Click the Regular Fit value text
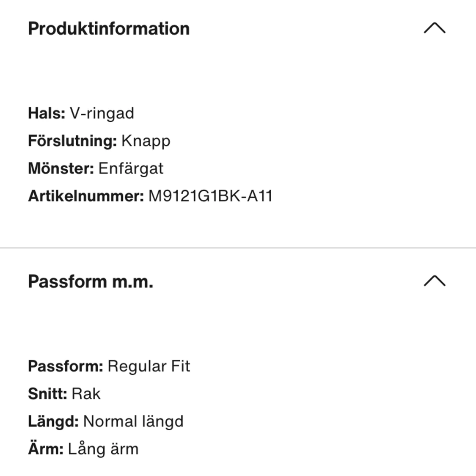This screenshot has width=476, height=476. pyautogui.click(x=149, y=366)
